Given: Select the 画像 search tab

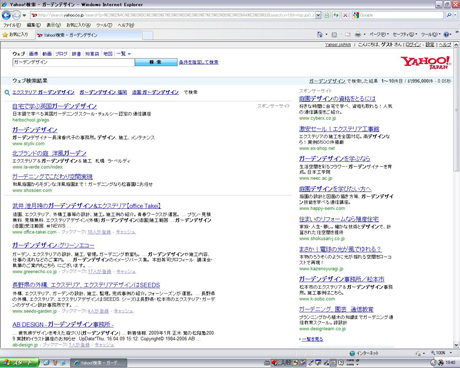Looking at the screenshot, I should tap(33, 54).
